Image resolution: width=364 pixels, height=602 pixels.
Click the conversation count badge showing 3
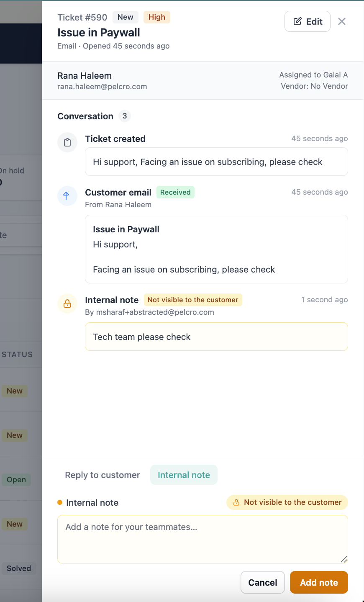[x=125, y=116]
